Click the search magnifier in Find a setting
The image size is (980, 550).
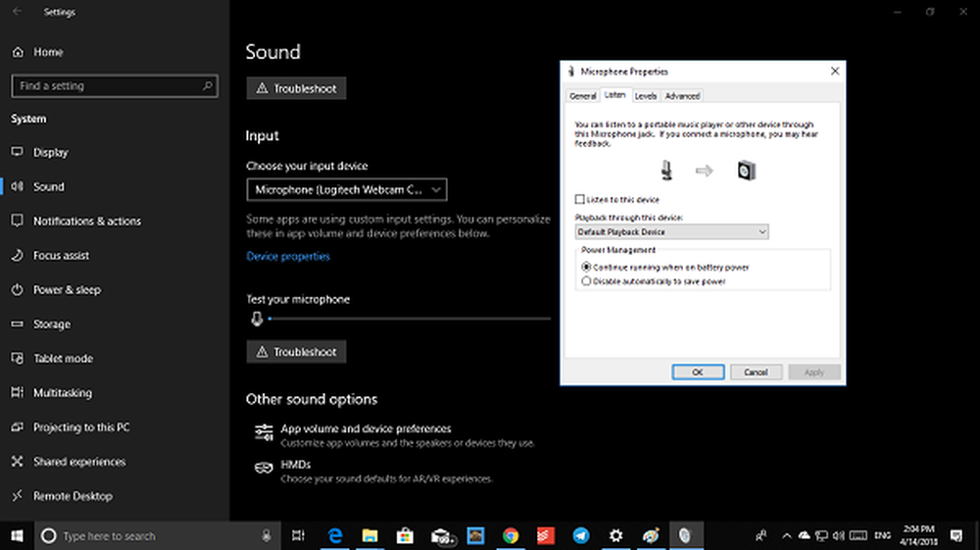point(208,85)
